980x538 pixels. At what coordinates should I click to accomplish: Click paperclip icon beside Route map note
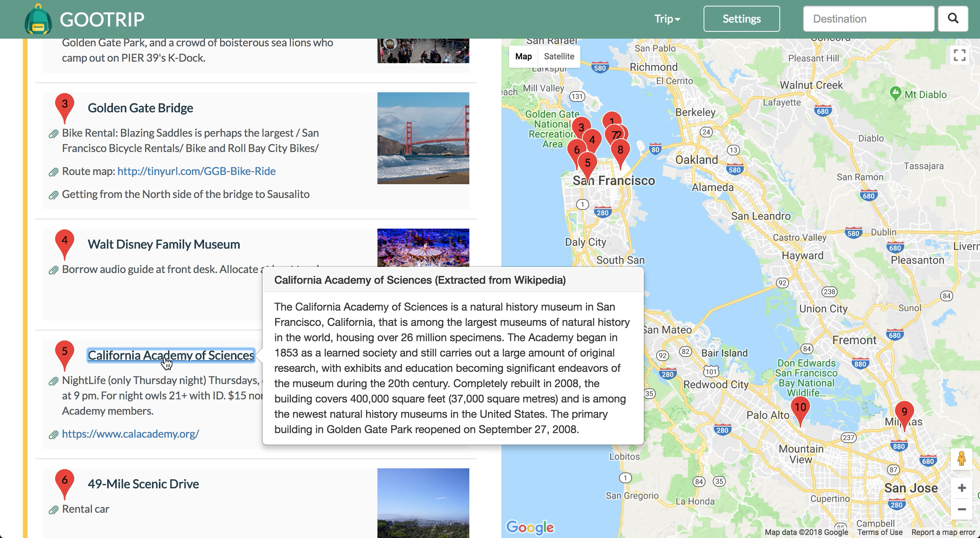click(x=53, y=172)
